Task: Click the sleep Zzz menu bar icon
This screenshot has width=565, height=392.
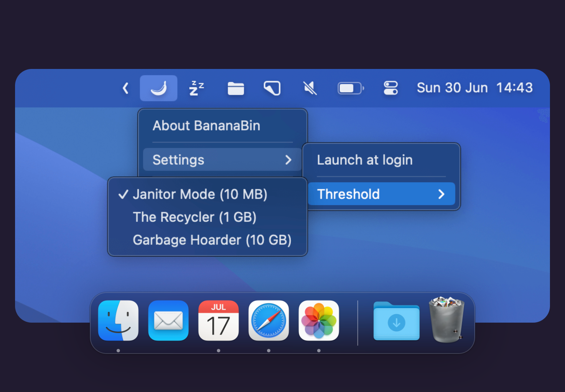Action: pyautogui.click(x=196, y=88)
